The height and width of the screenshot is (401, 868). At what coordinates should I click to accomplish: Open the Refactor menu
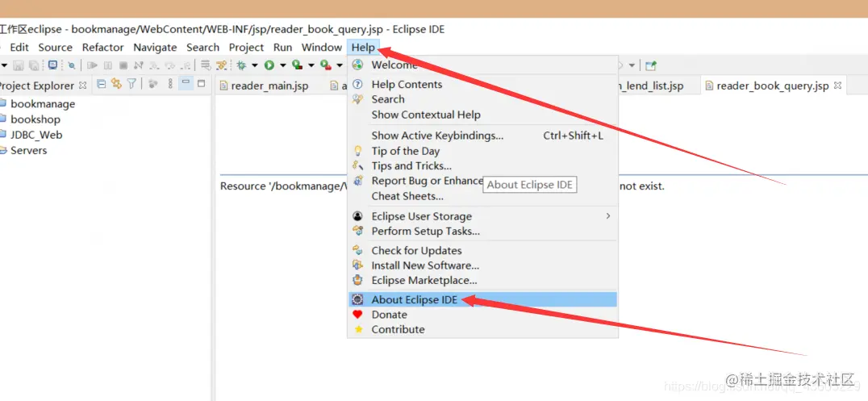[103, 48]
